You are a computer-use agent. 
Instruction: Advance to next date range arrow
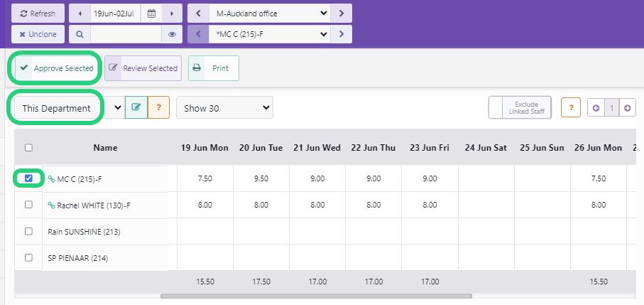pos(172,14)
